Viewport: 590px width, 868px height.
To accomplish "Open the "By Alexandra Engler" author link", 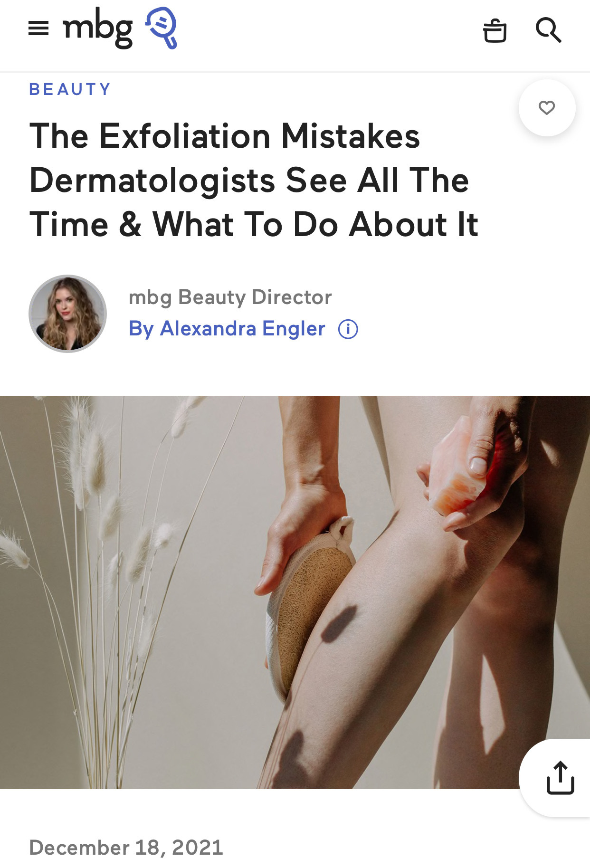I will point(227,329).
